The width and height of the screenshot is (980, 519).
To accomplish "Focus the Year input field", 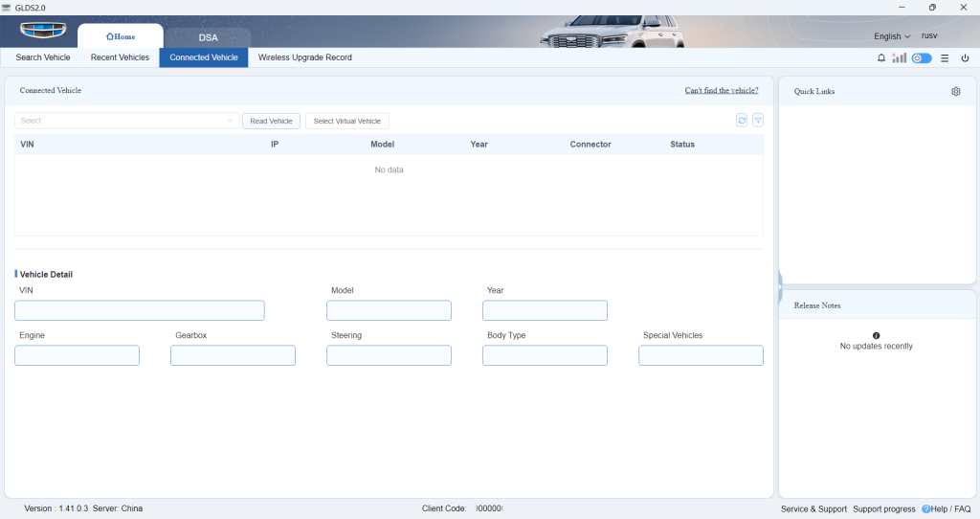I will (x=545, y=310).
